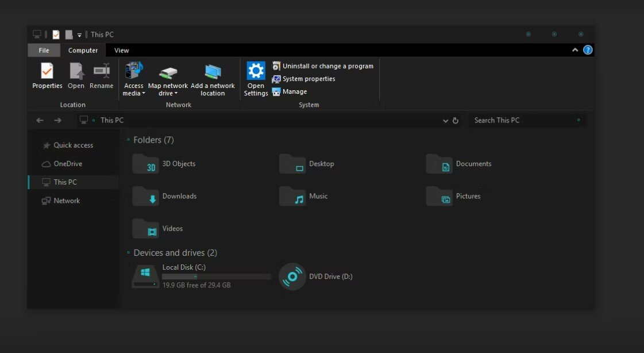Select Network in the navigation pane
Screen dimensions: 644x353
click(x=73, y=201)
